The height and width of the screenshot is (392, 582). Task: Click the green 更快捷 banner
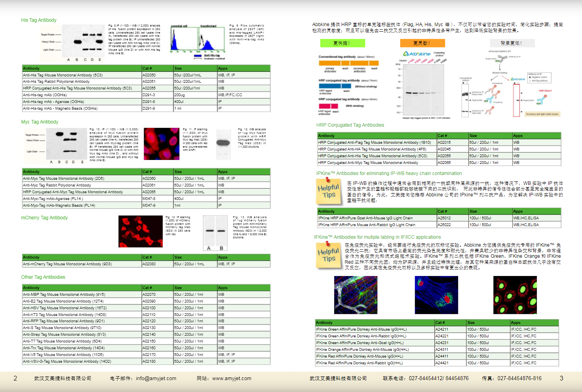click(342, 43)
